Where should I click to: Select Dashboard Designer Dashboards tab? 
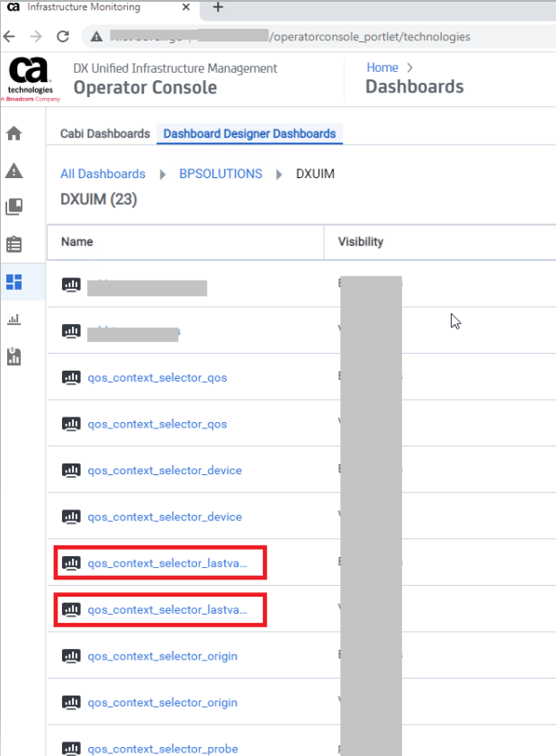249,133
